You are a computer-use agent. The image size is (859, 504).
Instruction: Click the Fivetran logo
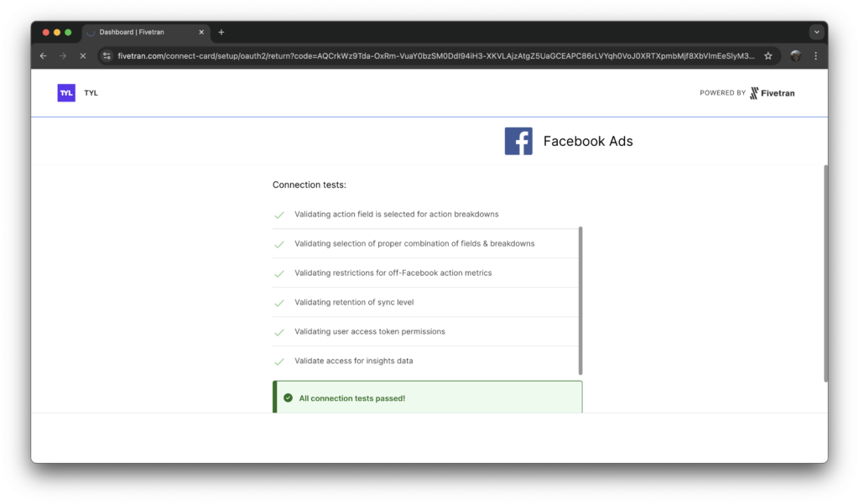(x=772, y=93)
